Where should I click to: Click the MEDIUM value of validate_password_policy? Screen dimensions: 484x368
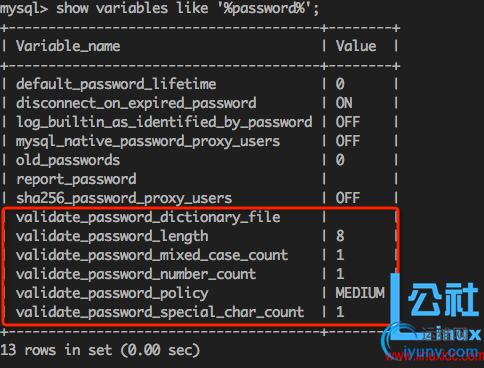point(360,293)
